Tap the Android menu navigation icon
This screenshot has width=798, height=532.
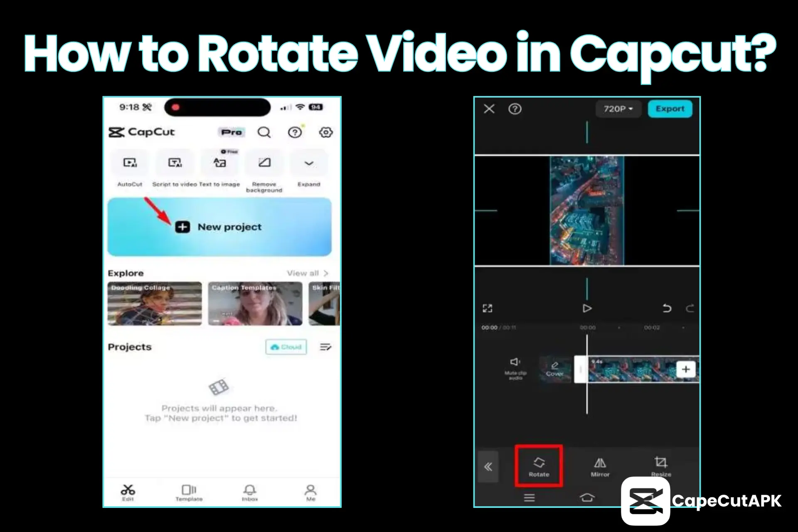pos(529,498)
